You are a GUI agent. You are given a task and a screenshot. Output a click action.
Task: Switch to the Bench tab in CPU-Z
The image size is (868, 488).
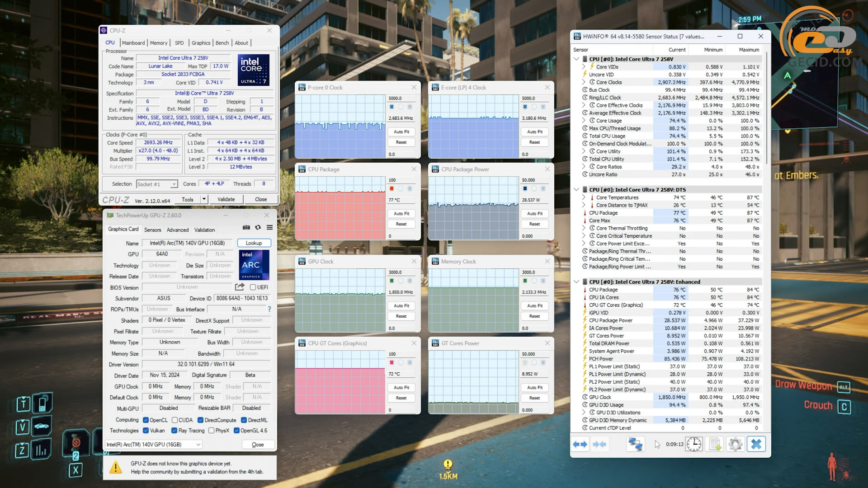click(222, 43)
